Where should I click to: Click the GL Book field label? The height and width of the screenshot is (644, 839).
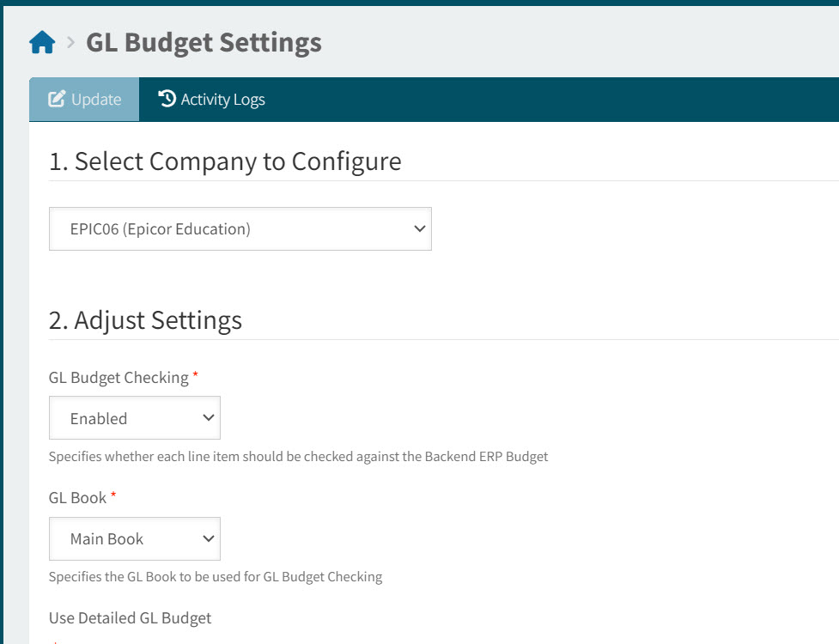coord(77,498)
